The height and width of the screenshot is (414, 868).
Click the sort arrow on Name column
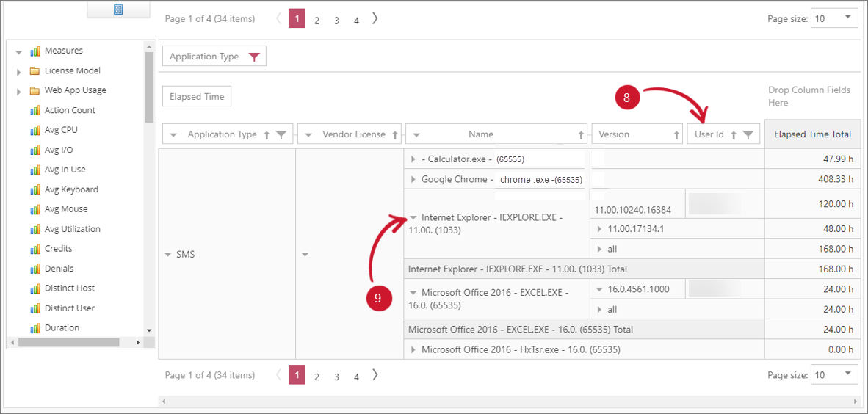point(581,135)
